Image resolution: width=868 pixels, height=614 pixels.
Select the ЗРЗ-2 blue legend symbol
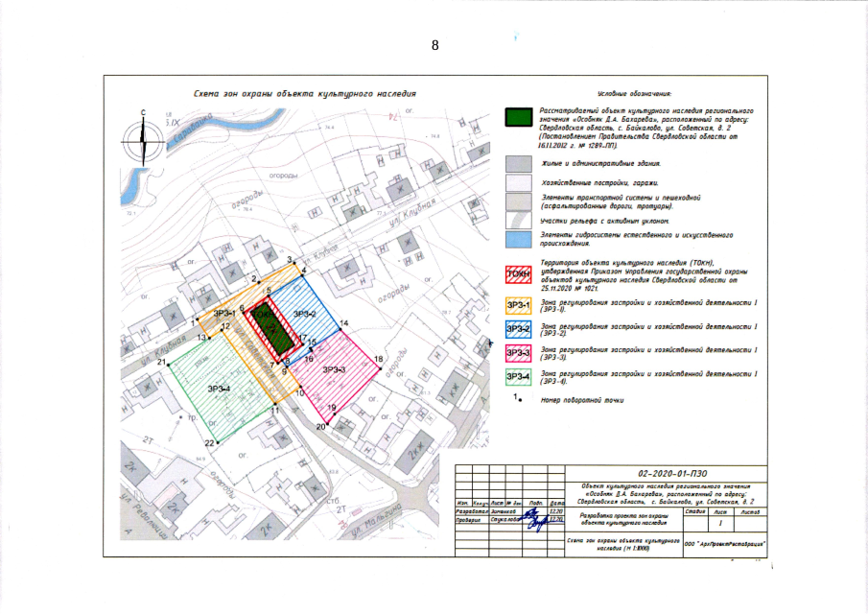(x=518, y=329)
